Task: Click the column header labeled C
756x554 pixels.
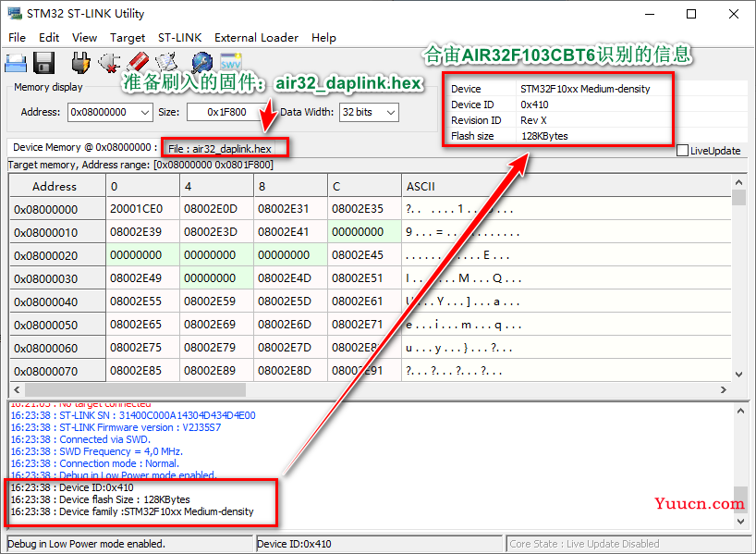Action: pos(364,186)
